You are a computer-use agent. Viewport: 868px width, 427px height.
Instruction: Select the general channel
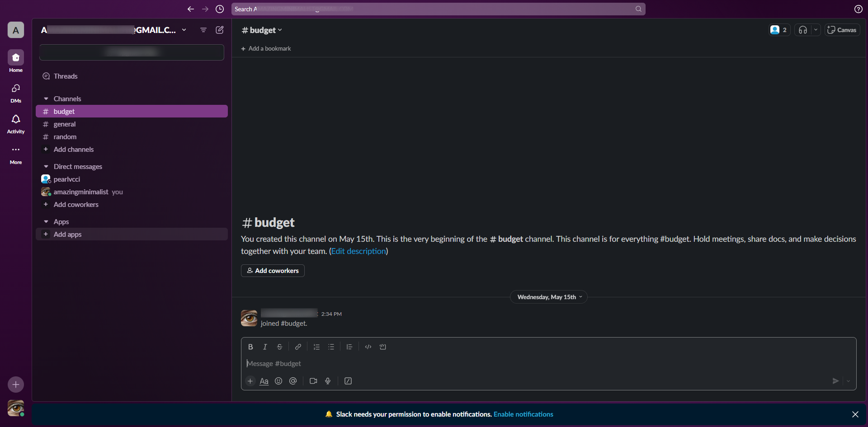click(x=132, y=124)
